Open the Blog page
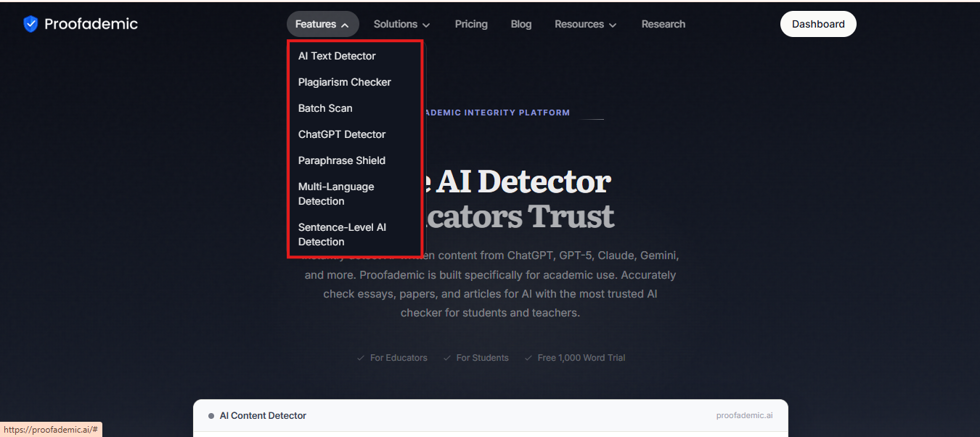Screen dimensions: 980x437 point(521,24)
